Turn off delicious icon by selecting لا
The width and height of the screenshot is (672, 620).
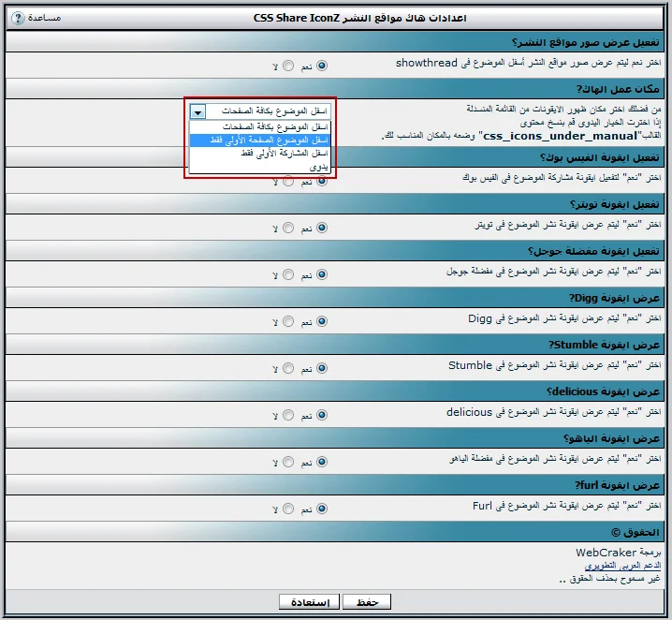click(287, 415)
